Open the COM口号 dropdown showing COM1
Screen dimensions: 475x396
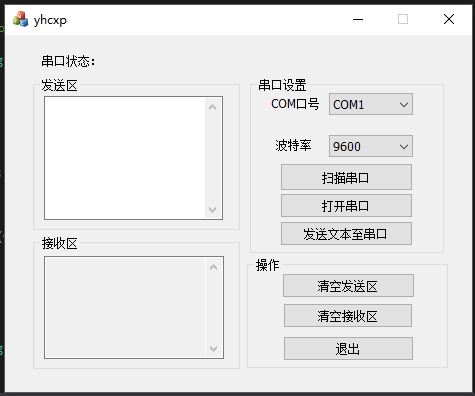[x=371, y=104]
